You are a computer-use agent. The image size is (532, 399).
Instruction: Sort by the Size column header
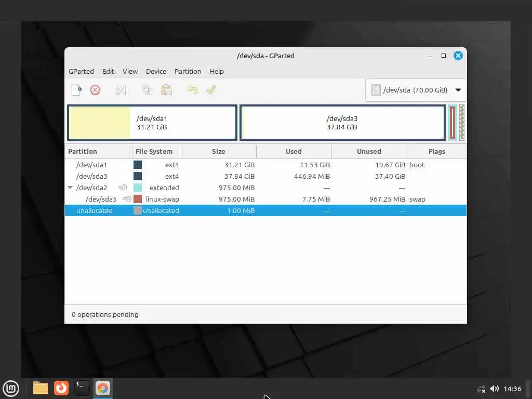(219, 152)
